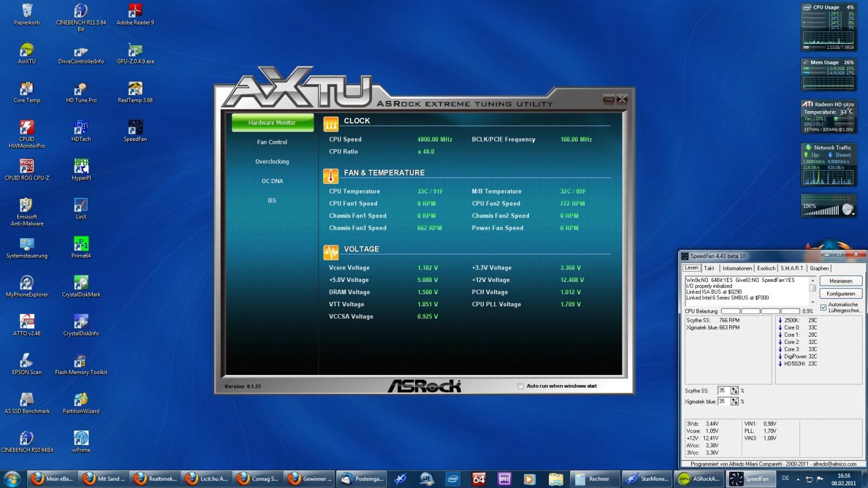
Task: Select the CPUID HWMonitorPro desktop icon
Action: coord(27,134)
